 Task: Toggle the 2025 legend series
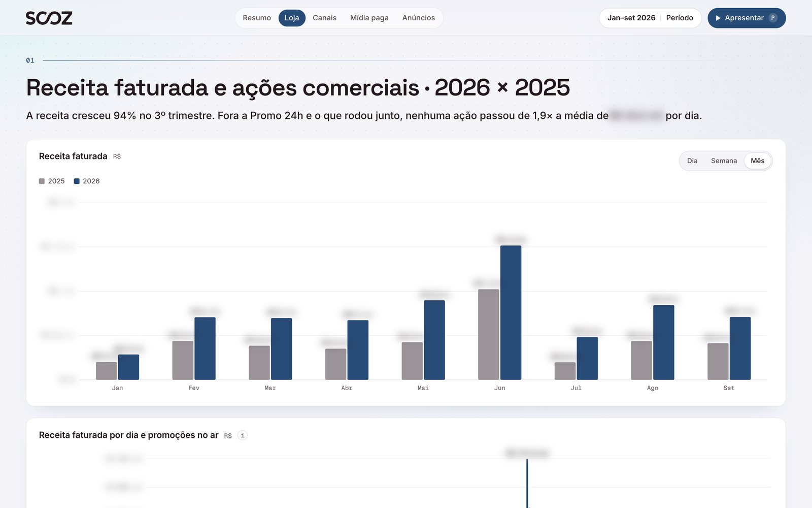pyautogui.click(x=52, y=181)
